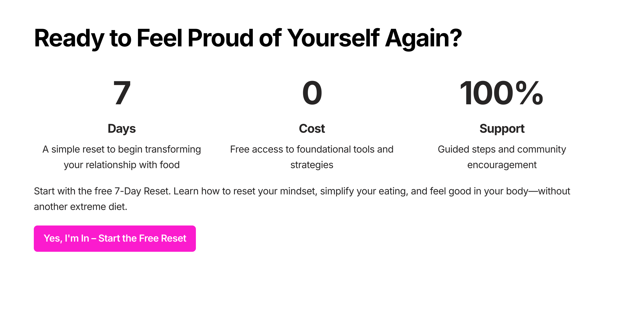Viewport: 644px width, 318px height.
Task: Select the Days label
Action: point(122,129)
